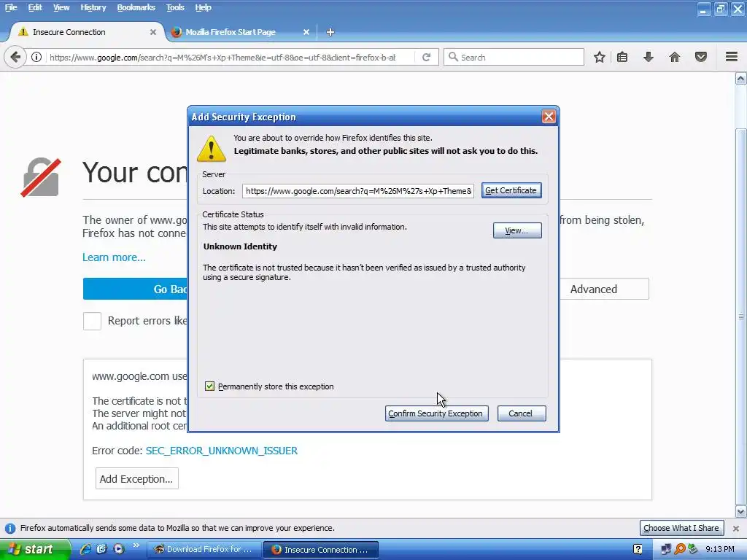The width and height of the screenshot is (747, 560).
Task: Reload the page with the refresh icon
Action: pyautogui.click(x=426, y=57)
